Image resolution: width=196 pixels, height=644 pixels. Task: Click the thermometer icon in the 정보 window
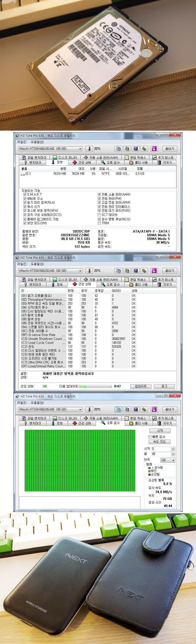(x=89, y=149)
